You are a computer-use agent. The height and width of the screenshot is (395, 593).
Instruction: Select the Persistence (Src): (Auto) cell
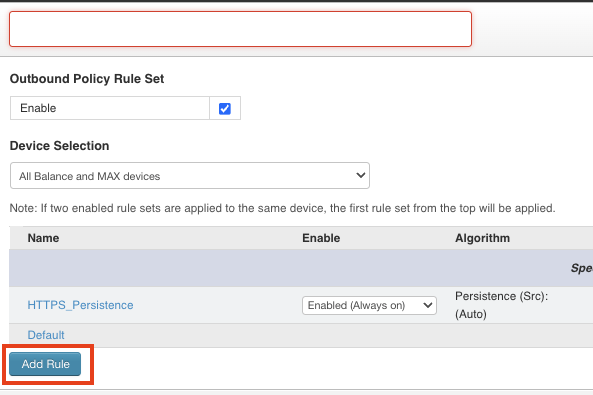tap(501, 305)
